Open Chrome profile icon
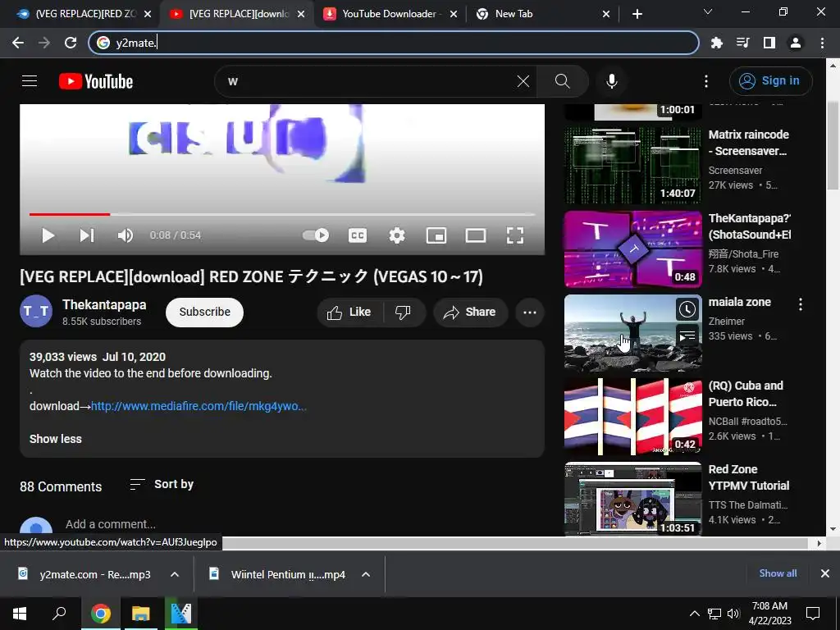 pyautogui.click(x=796, y=43)
